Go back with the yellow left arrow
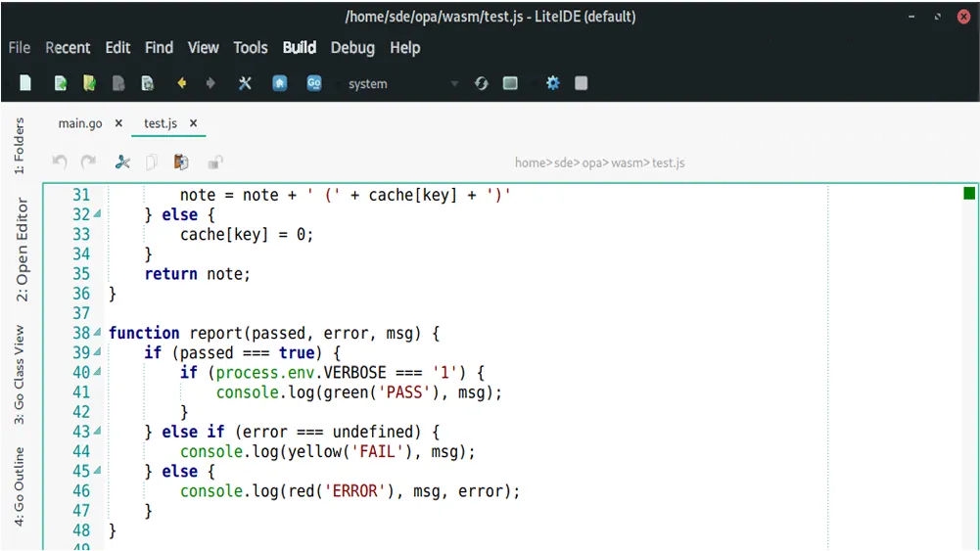The height and width of the screenshot is (551, 980). pyautogui.click(x=182, y=83)
